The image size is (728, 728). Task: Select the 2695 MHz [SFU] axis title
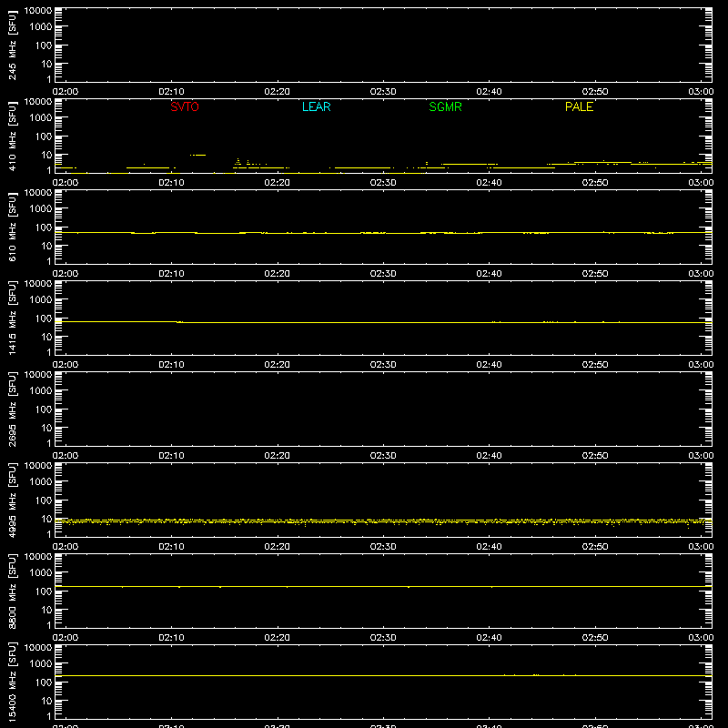(12, 409)
